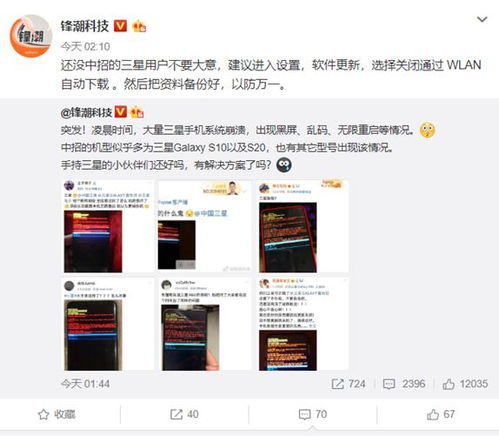Open the 锋潮科技 username link at top
The width and height of the screenshot is (499, 436).
click(x=85, y=26)
